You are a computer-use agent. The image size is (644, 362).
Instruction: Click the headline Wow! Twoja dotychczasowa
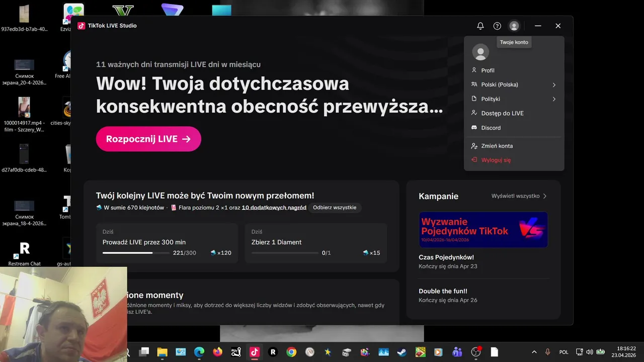pyautogui.click(x=222, y=83)
